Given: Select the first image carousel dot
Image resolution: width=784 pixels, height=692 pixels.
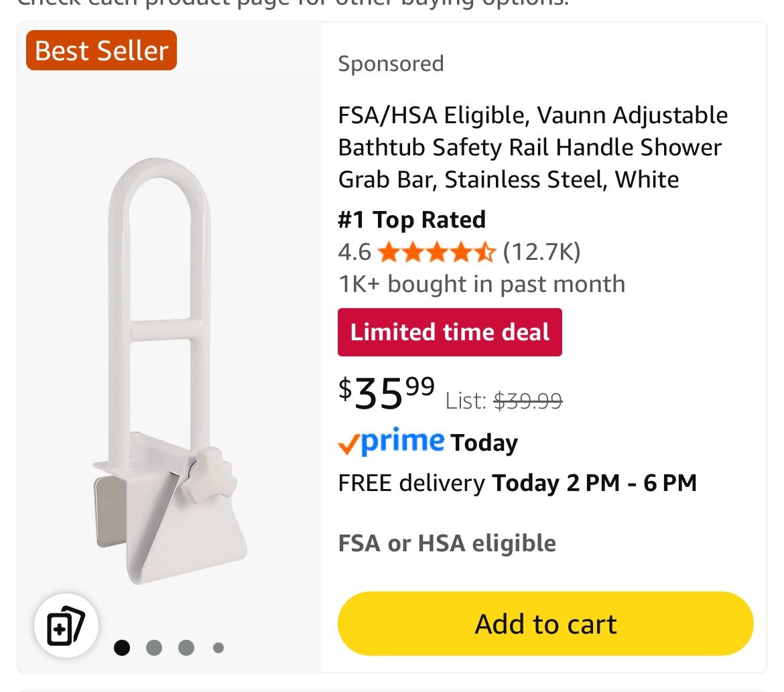Looking at the screenshot, I should pyautogui.click(x=122, y=648).
